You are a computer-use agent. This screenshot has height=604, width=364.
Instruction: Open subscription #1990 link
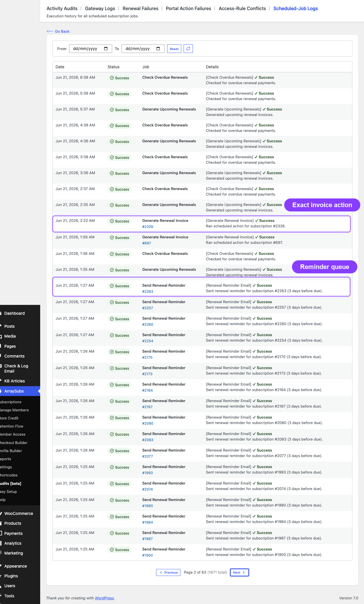(147, 506)
